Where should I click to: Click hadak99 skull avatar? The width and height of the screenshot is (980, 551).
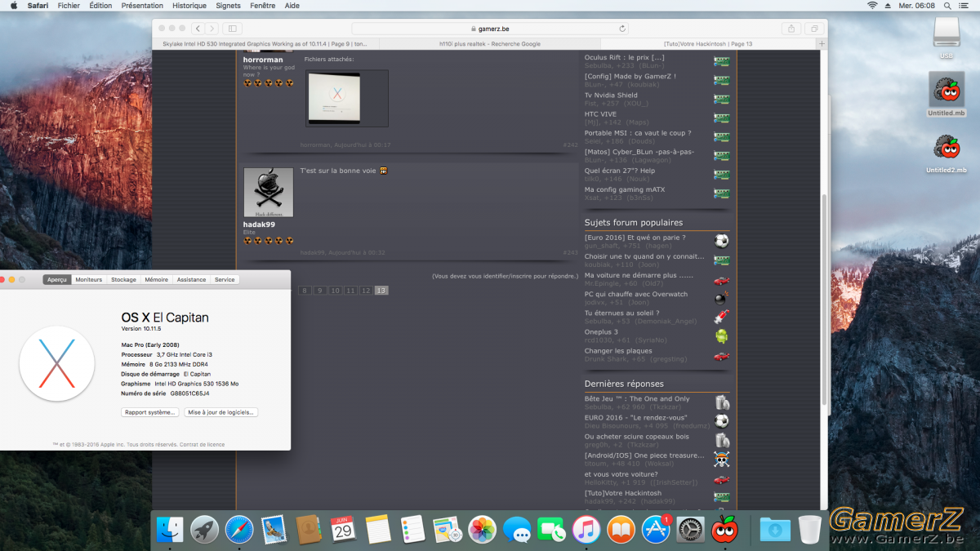point(269,193)
